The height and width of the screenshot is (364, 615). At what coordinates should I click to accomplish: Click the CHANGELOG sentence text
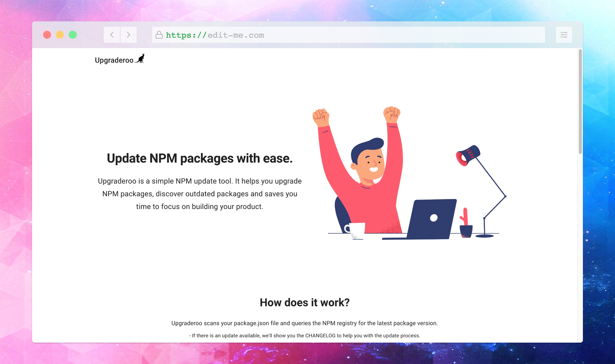pos(305,336)
